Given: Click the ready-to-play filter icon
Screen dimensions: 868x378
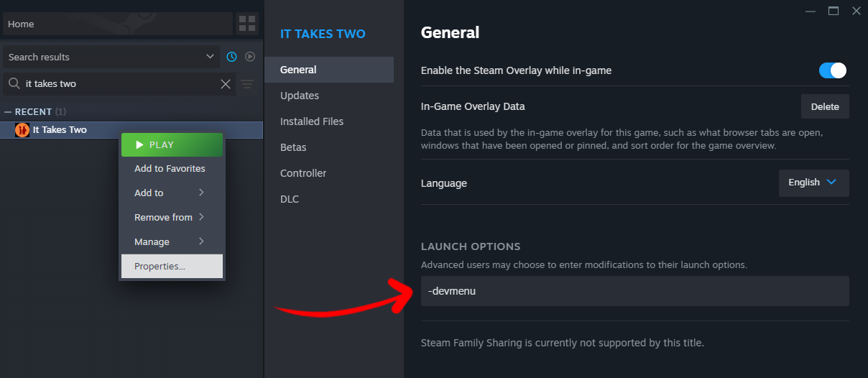Looking at the screenshot, I should tap(250, 57).
